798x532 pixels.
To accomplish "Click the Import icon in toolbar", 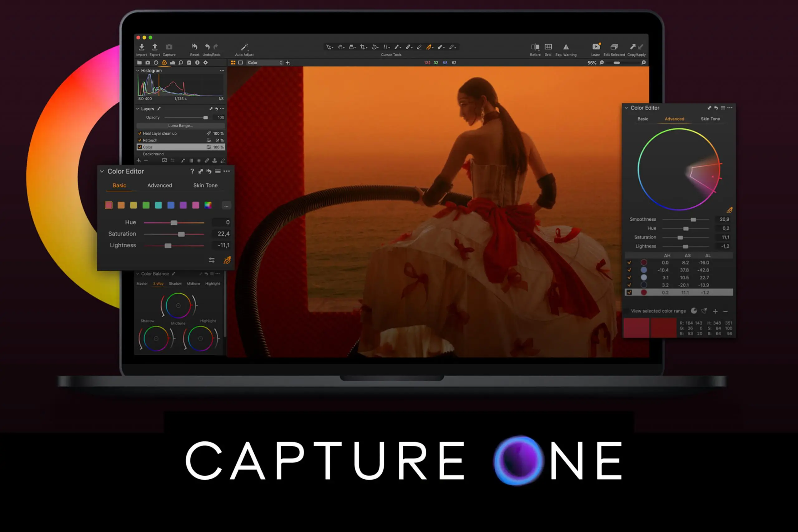I will (x=142, y=47).
